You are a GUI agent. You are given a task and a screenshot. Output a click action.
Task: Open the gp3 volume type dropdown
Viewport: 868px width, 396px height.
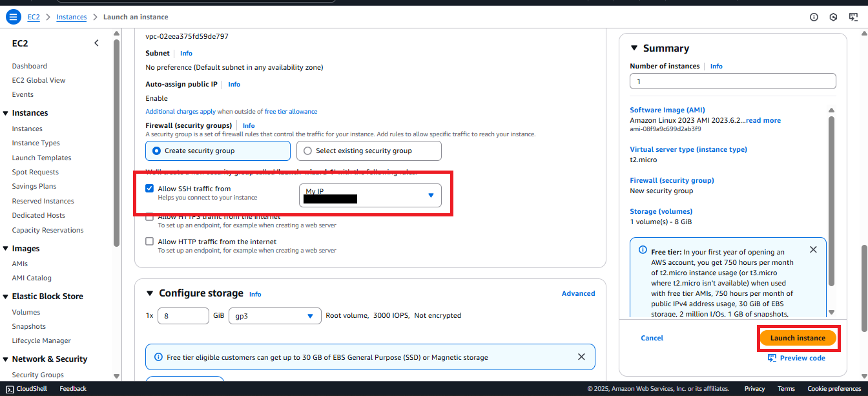coord(275,316)
